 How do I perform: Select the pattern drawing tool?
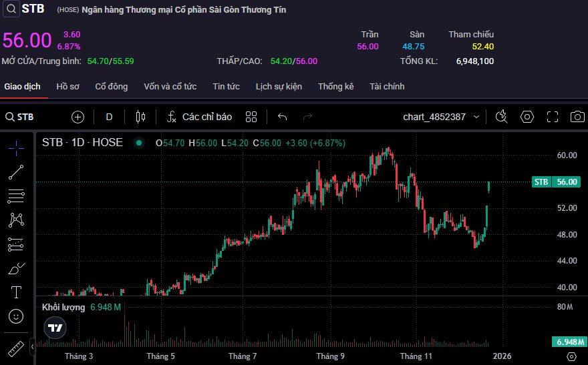pos(16,220)
